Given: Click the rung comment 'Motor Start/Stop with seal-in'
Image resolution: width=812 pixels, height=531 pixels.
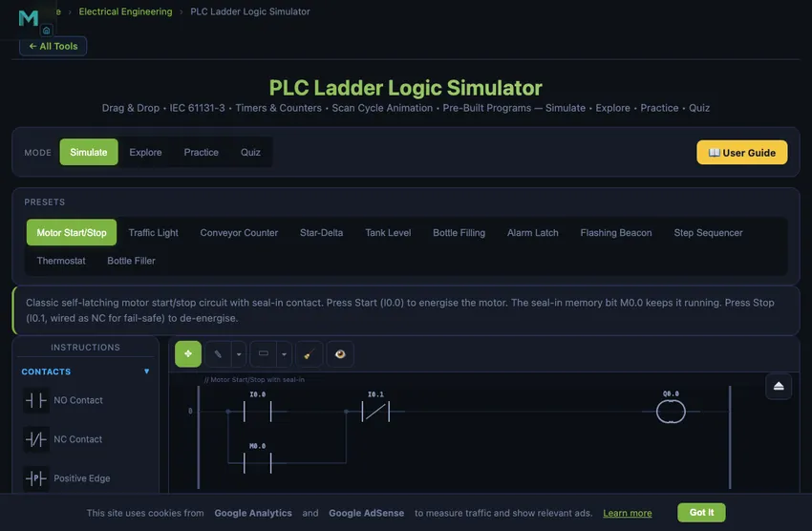Looking at the screenshot, I should point(254,379).
